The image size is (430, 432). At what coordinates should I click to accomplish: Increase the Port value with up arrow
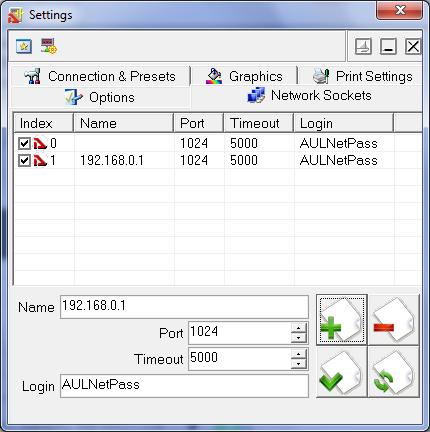point(298,328)
